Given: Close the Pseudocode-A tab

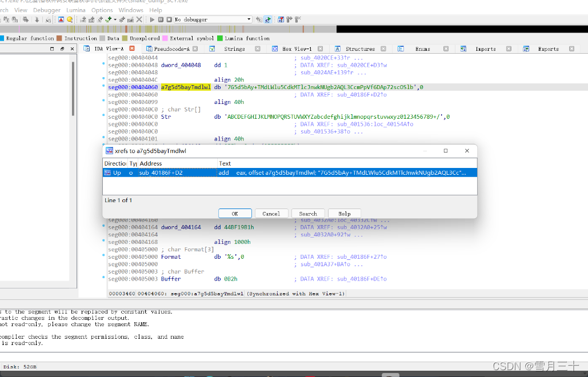Looking at the screenshot, I should [195, 49].
